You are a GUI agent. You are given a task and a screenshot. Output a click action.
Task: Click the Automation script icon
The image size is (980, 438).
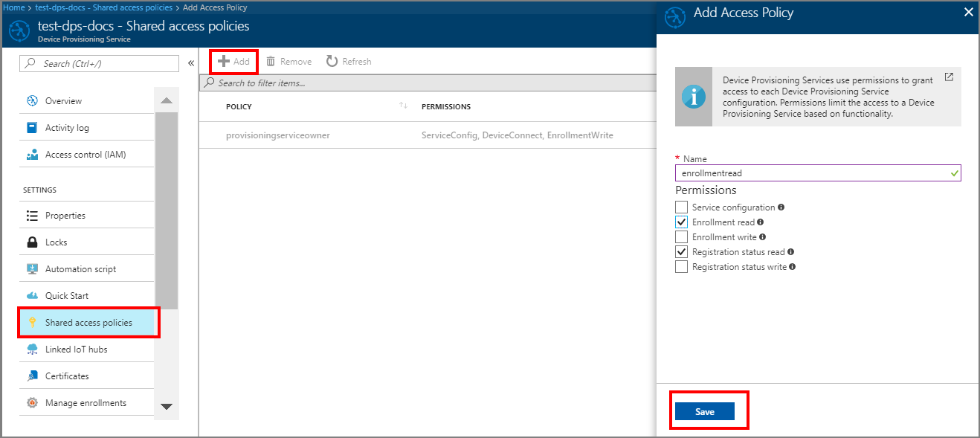coord(32,269)
